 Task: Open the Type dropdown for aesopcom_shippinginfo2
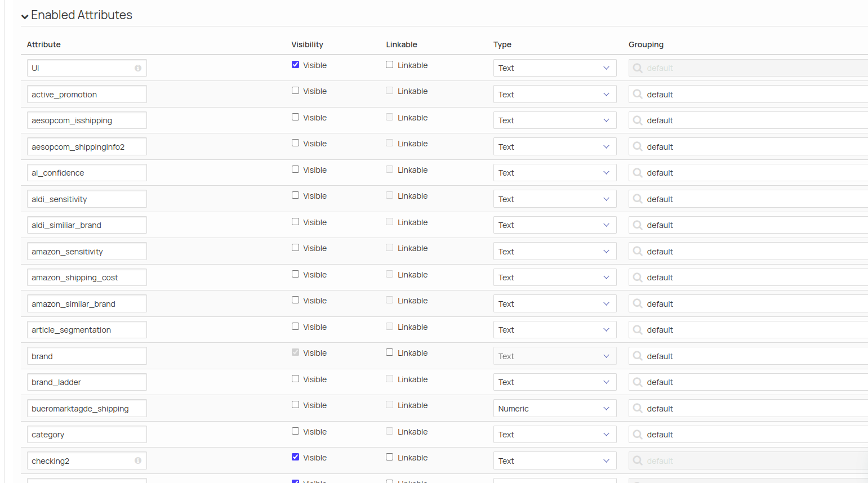tap(555, 146)
